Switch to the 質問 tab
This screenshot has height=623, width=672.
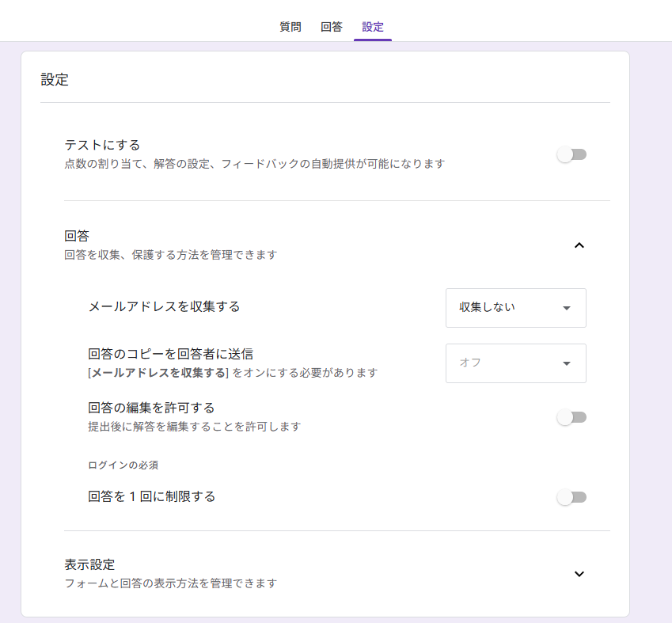tap(290, 27)
